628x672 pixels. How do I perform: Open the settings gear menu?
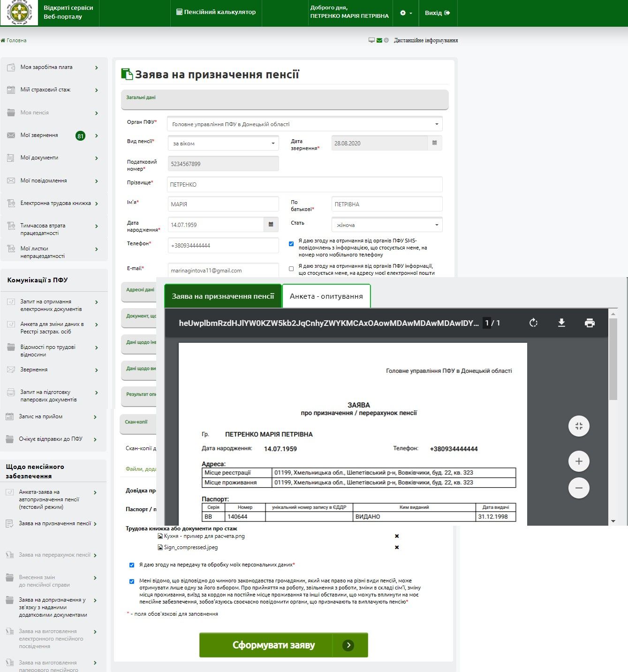pos(406,13)
